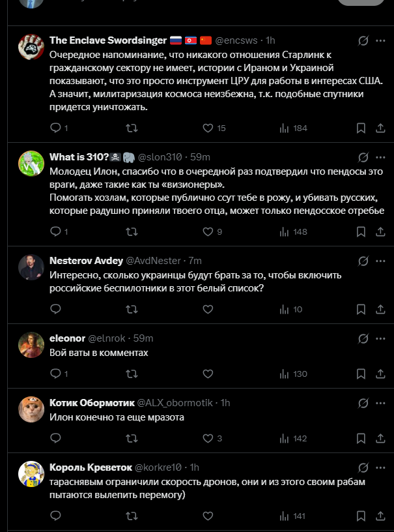Like The Enclave Swordsinger's tweet
Image resolution: width=394 pixels, height=532 pixels.
(208, 128)
